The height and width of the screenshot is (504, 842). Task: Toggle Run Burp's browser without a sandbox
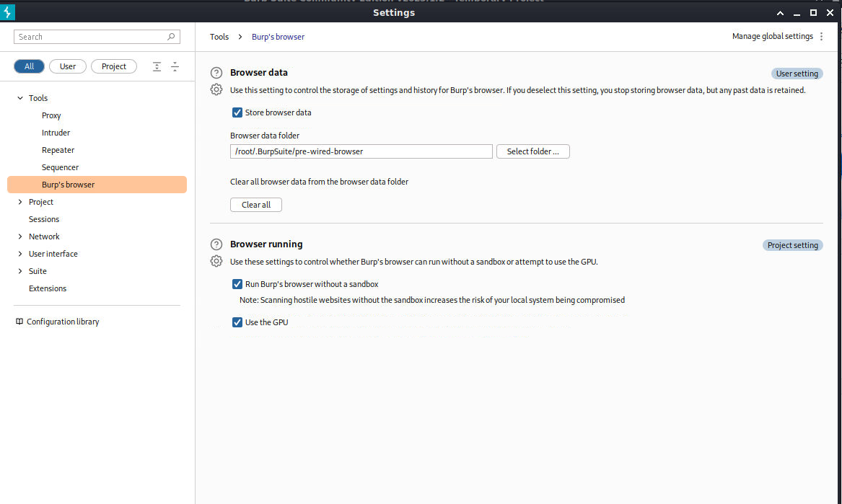237,284
